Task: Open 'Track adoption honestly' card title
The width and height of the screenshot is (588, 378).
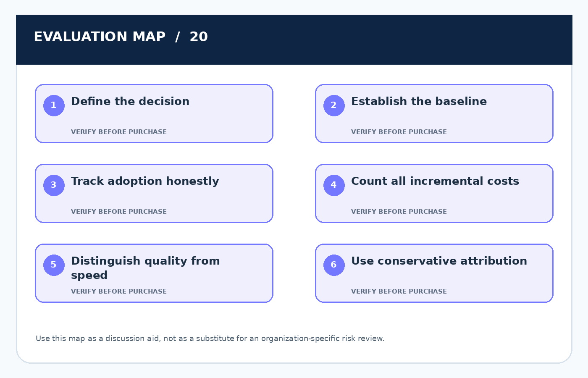Action: click(x=145, y=181)
